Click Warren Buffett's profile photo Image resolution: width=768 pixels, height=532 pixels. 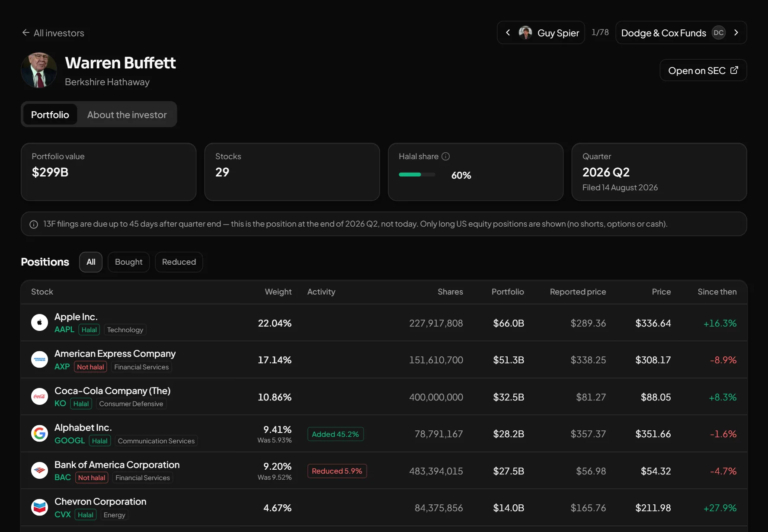(39, 70)
